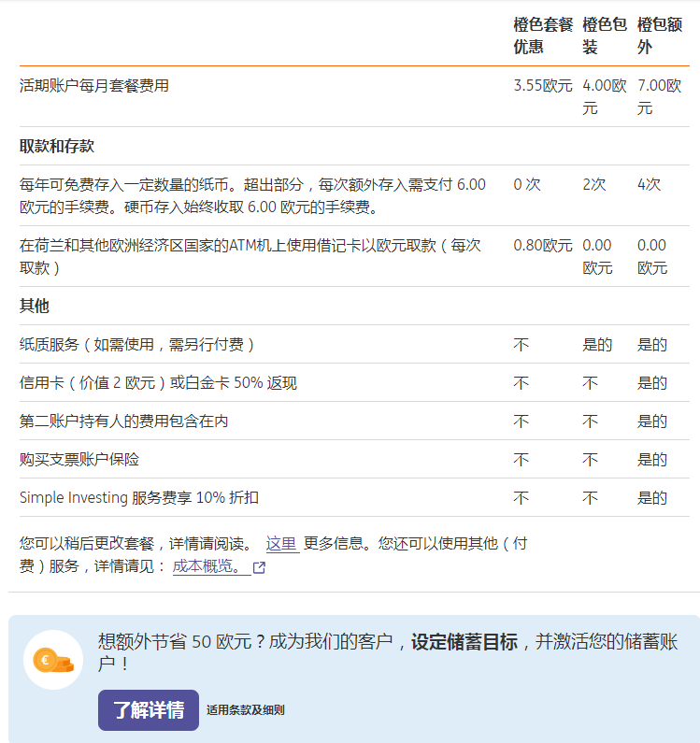Open 适用条款及细则 terms link
The image size is (700, 743).
pyautogui.click(x=245, y=710)
